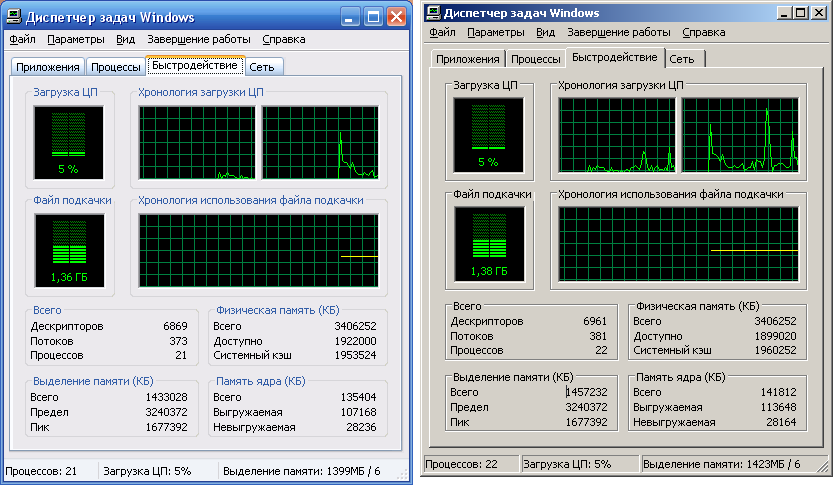840x485 pixels.
Task: Open Файл menu in right window
Action: point(442,33)
